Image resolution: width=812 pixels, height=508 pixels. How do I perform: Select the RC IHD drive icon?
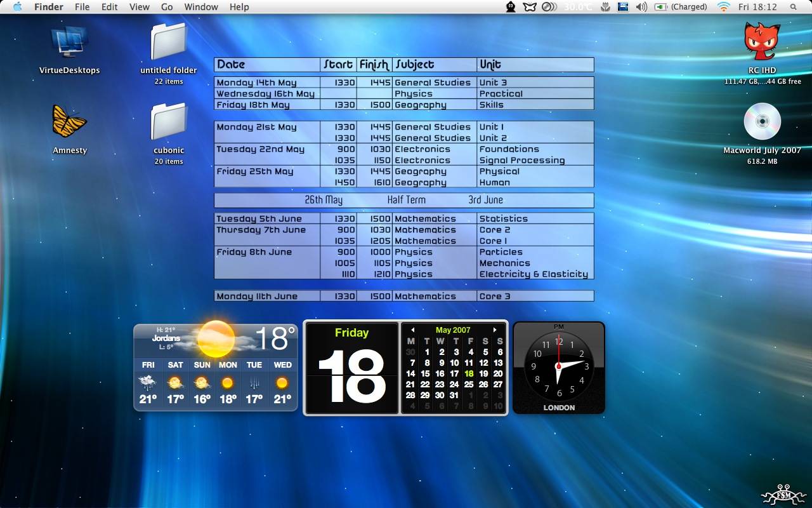tap(762, 42)
